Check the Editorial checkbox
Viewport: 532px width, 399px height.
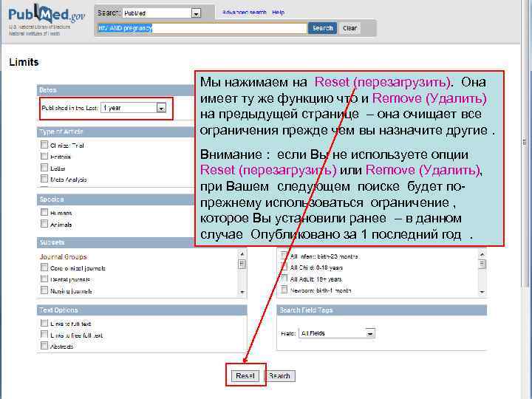click(x=44, y=156)
